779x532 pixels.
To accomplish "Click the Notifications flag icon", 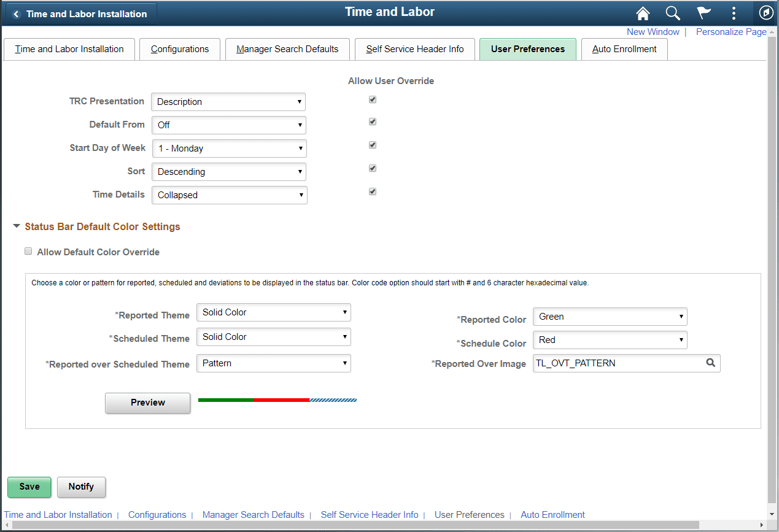I will 703,13.
